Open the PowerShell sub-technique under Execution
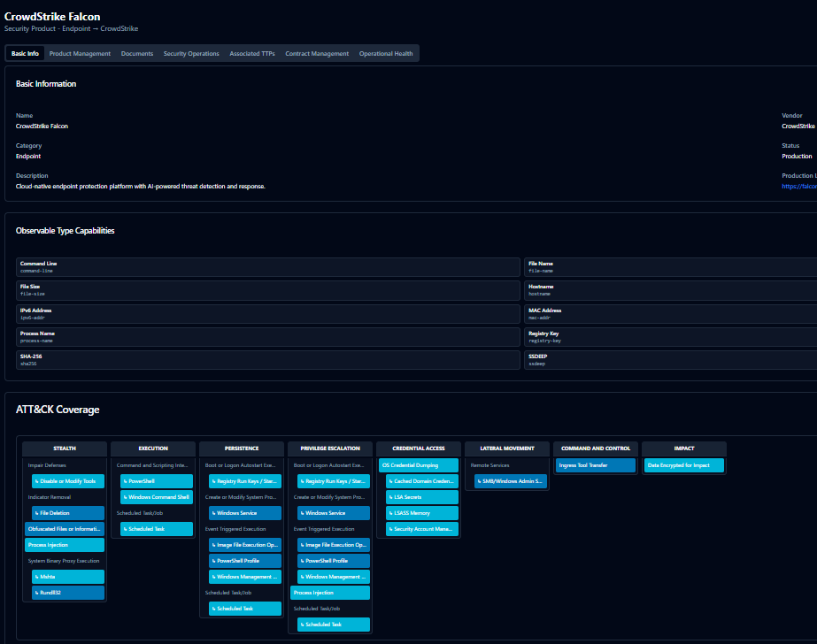 [x=157, y=481]
